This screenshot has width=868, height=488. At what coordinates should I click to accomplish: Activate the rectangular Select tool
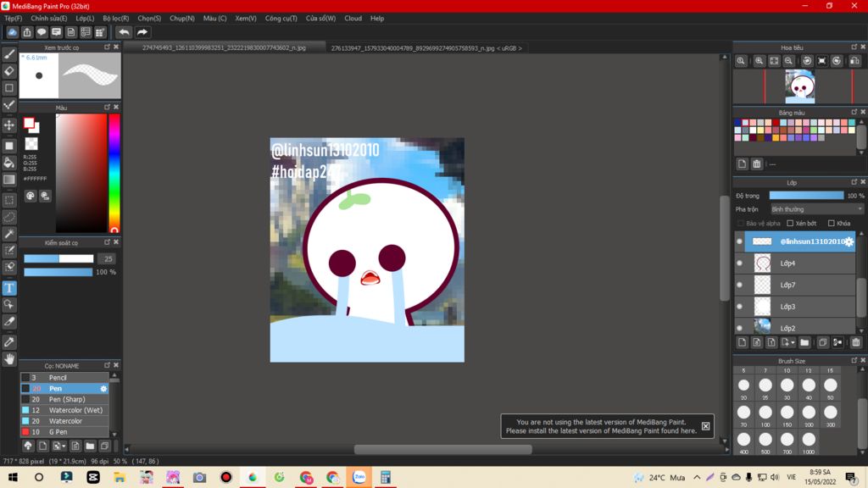tap(9, 200)
